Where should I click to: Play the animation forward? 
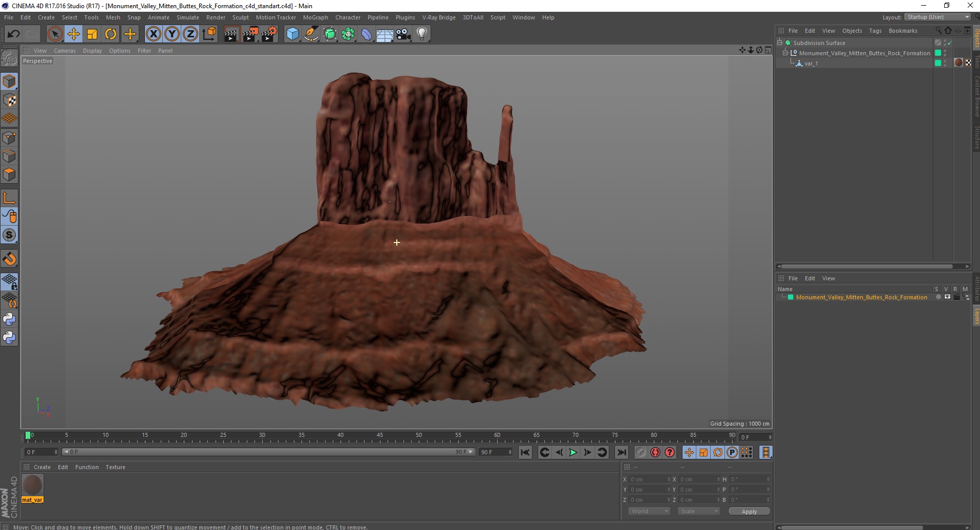pos(573,452)
